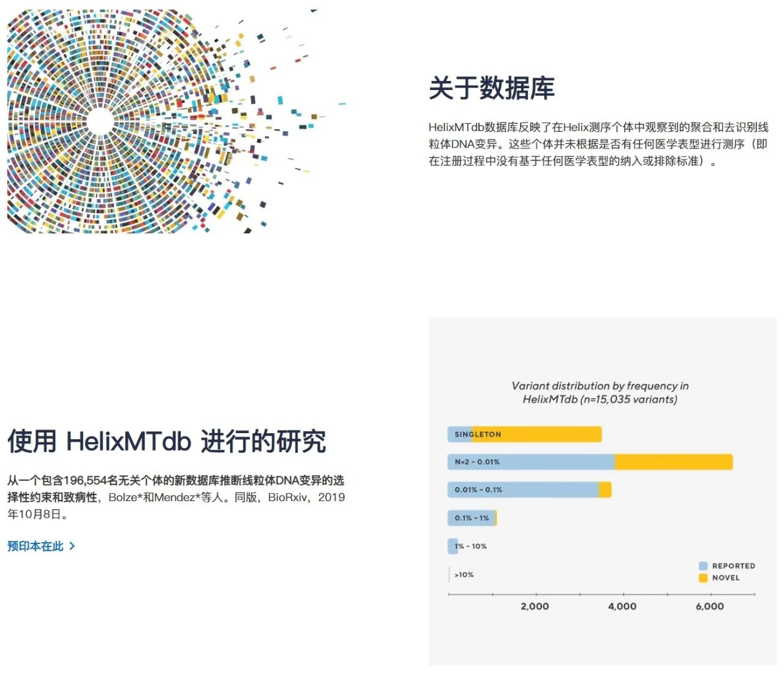Click the >10% frequency label
The width and height of the screenshot is (784, 680).
464,575
